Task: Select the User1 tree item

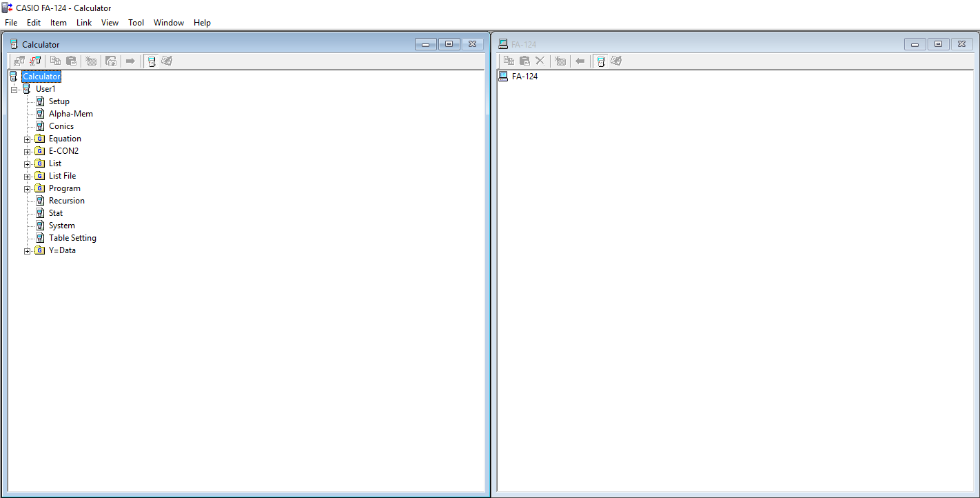Action: tap(45, 89)
